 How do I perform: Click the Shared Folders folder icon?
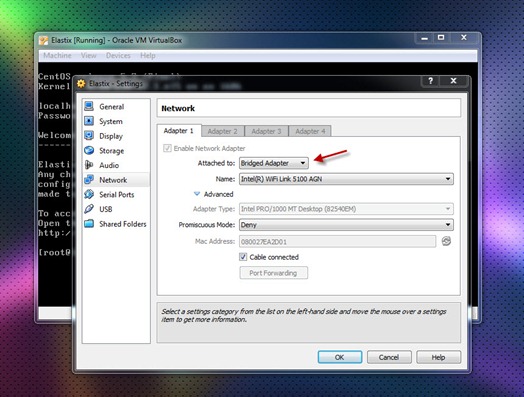(89, 224)
